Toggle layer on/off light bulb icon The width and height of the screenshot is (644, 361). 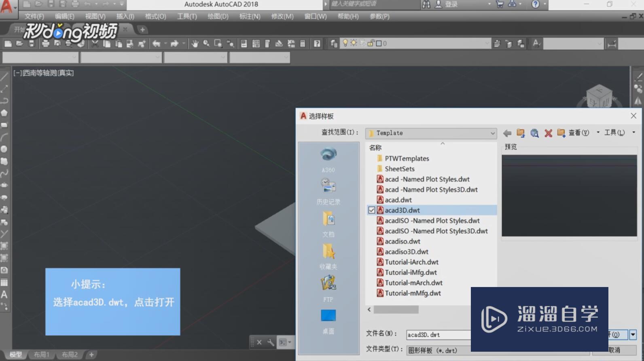(x=345, y=43)
